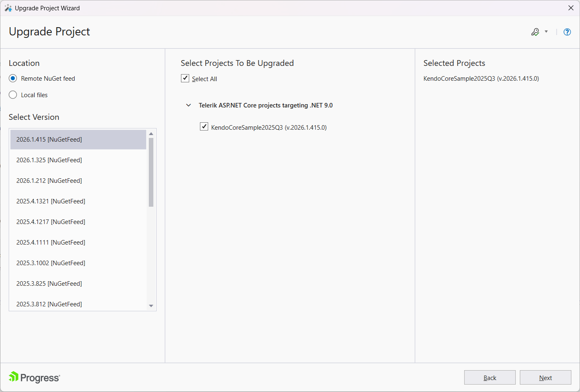
Task: Collapse the Telerik ASP.NET Core projects group
Action: pos(188,105)
